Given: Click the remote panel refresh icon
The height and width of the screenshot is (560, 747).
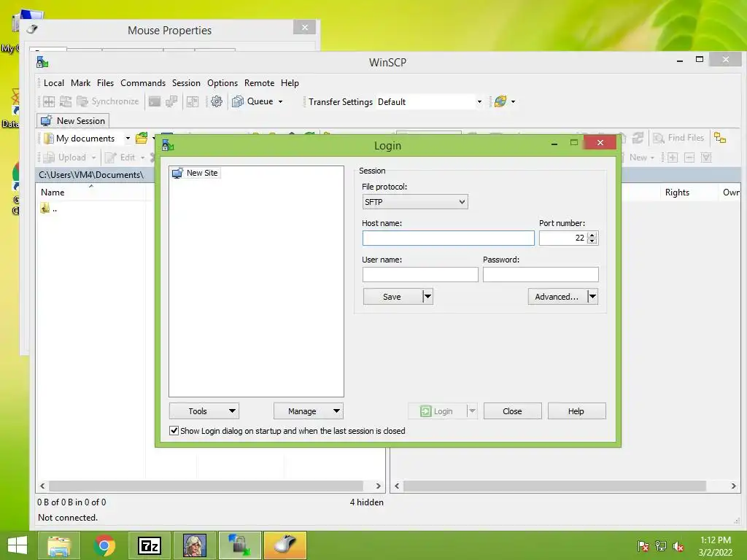Looking at the screenshot, I should pos(638,138).
